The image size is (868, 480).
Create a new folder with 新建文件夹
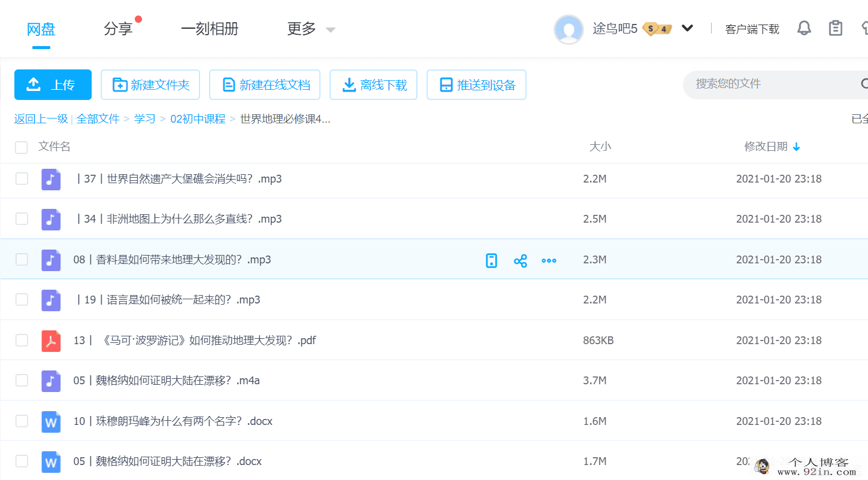[x=150, y=84]
